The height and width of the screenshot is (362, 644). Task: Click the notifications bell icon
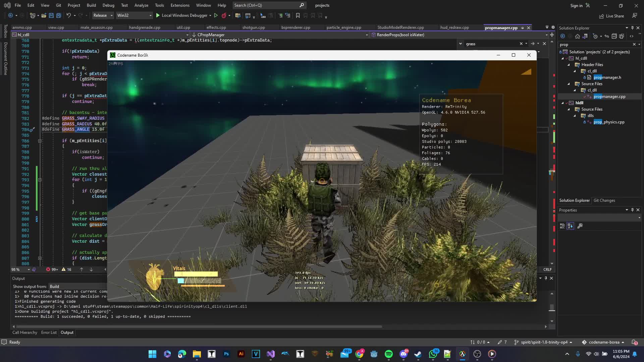pyautogui.click(x=635, y=342)
